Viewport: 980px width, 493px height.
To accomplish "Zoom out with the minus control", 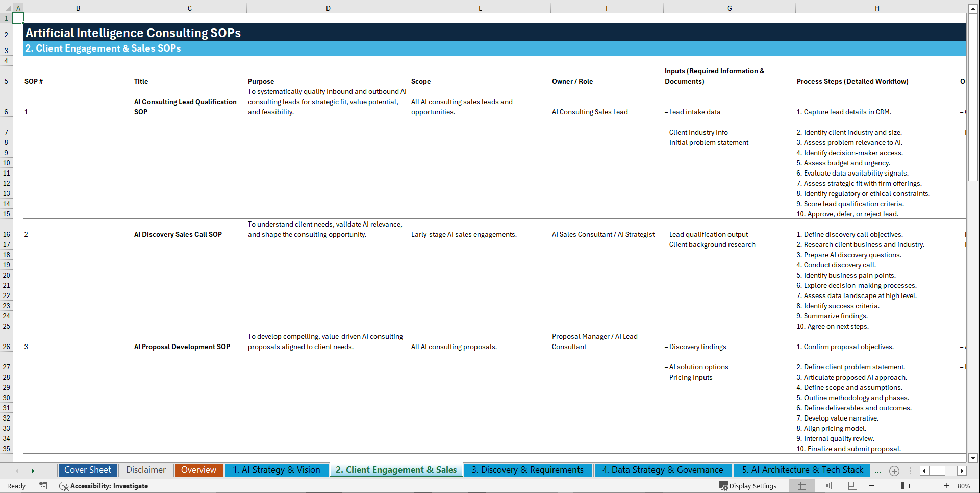I will (x=871, y=486).
